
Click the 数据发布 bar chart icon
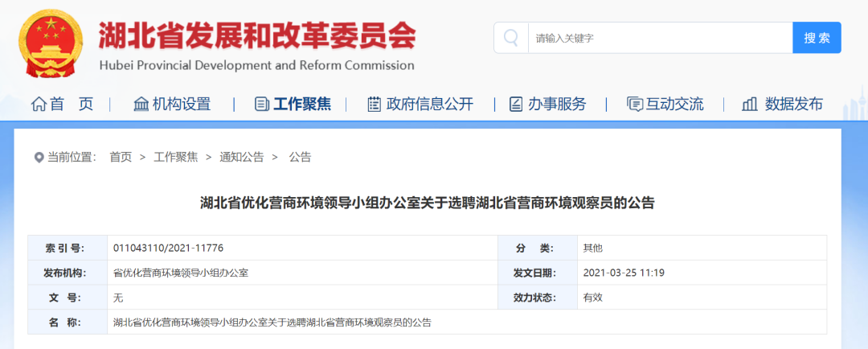(x=750, y=104)
